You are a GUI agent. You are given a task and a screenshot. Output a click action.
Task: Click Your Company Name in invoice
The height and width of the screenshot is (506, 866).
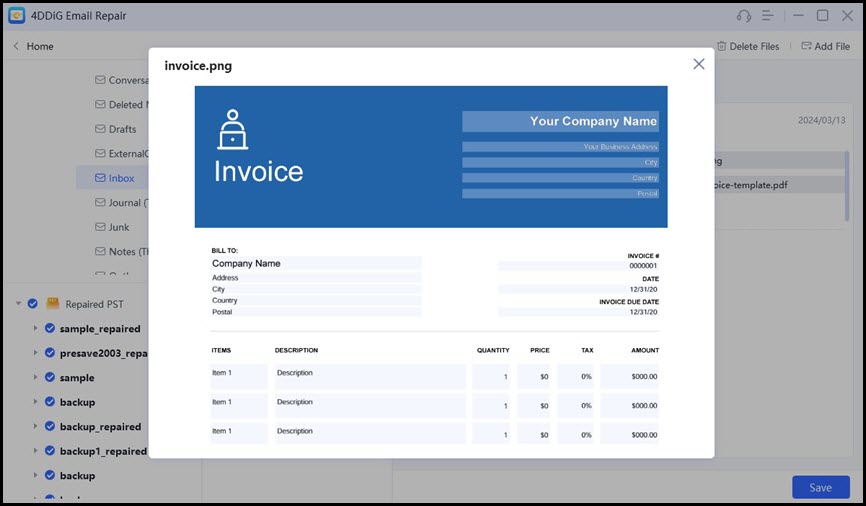click(x=593, y=121)
